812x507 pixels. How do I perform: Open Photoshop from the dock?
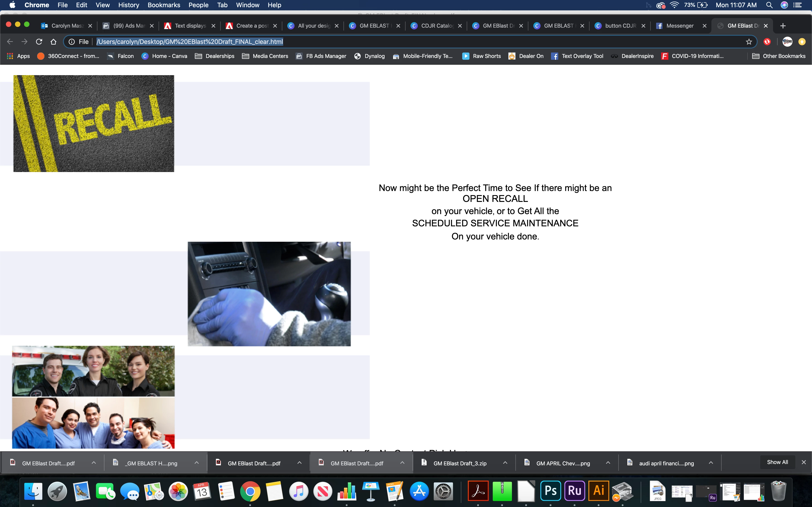pyautogui.click(x=550, y=491)
